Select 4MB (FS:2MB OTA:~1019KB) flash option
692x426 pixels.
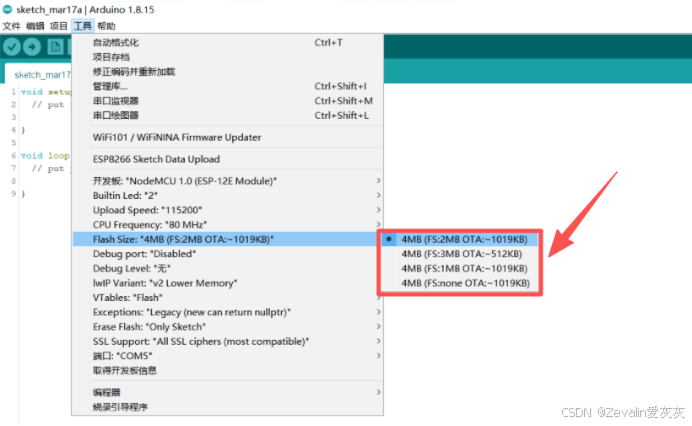pyautogui.click(x=460, y=239)
